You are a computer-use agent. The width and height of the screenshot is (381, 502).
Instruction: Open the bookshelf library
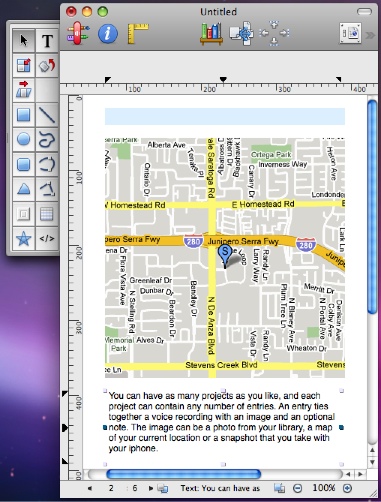point(211,34)
